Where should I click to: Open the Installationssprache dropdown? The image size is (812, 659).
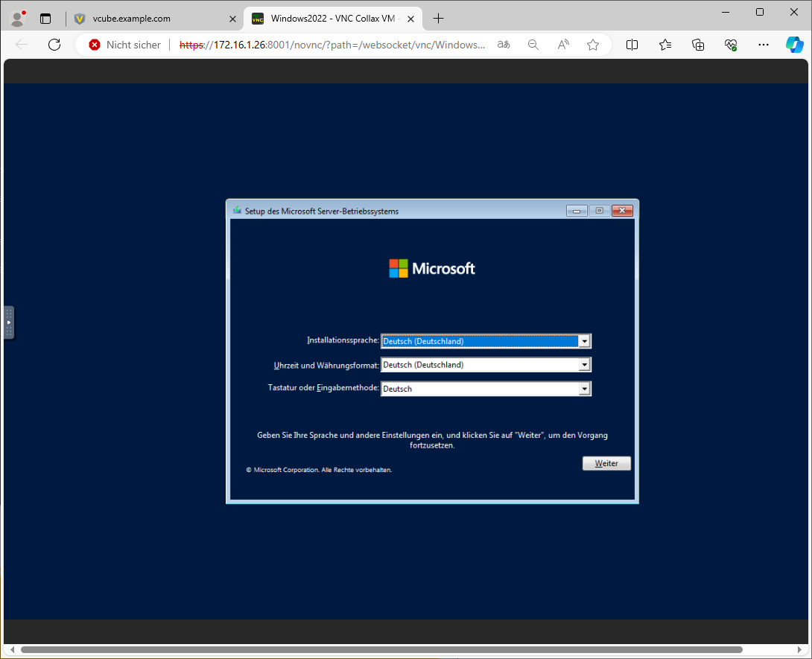click(x=486, y=341)
